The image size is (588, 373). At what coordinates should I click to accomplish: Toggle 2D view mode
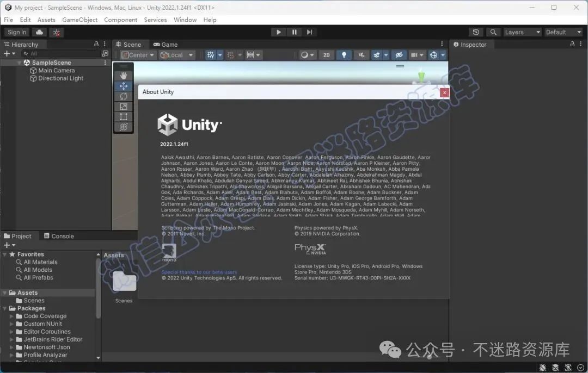[x=326, y=55]
